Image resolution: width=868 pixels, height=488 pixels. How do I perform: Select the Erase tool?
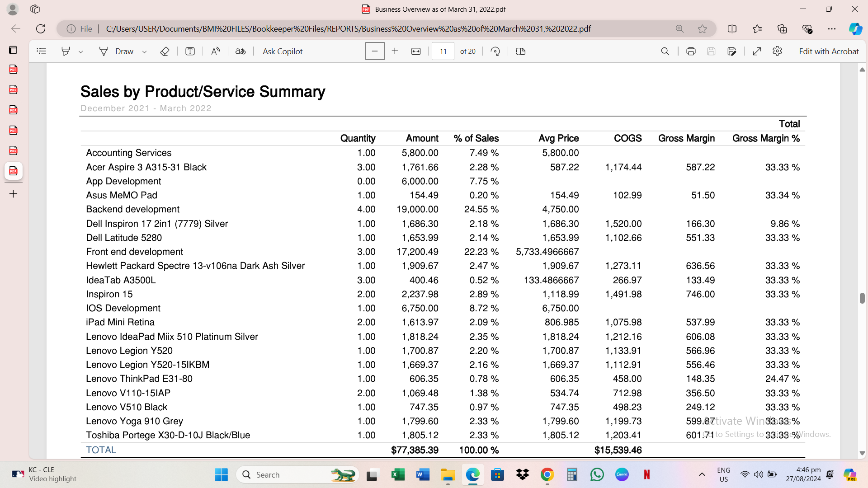coord(165,51)
